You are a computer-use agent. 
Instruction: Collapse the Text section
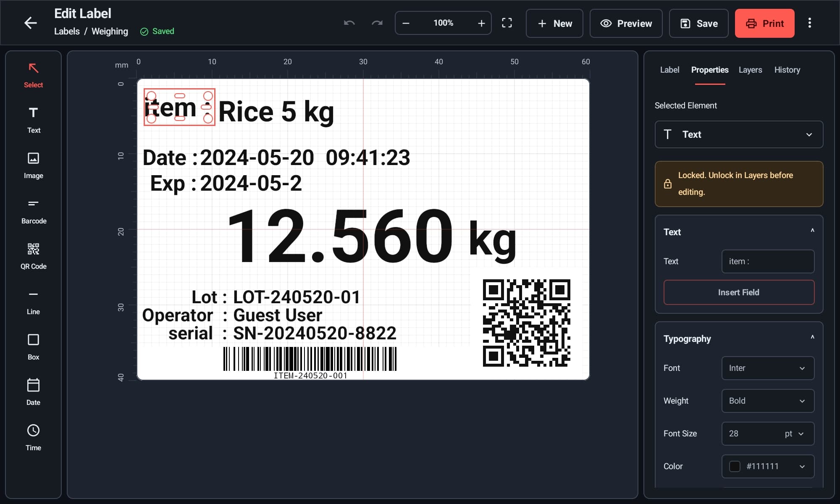(812, 231)
